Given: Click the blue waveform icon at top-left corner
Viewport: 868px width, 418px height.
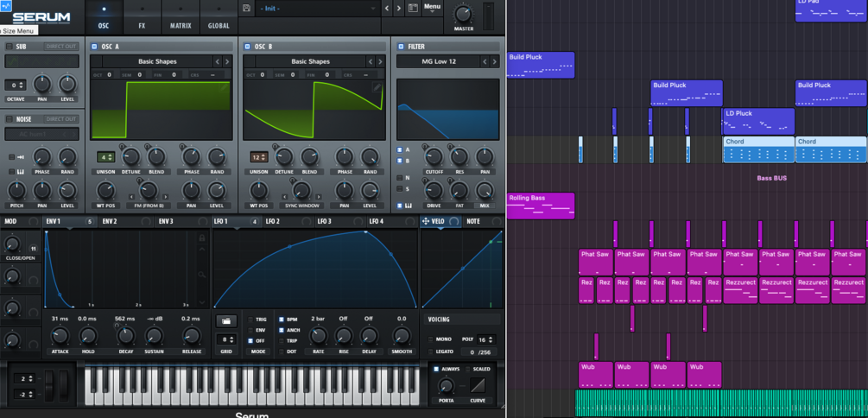Looking at the screenshot, I should (5, 6).
